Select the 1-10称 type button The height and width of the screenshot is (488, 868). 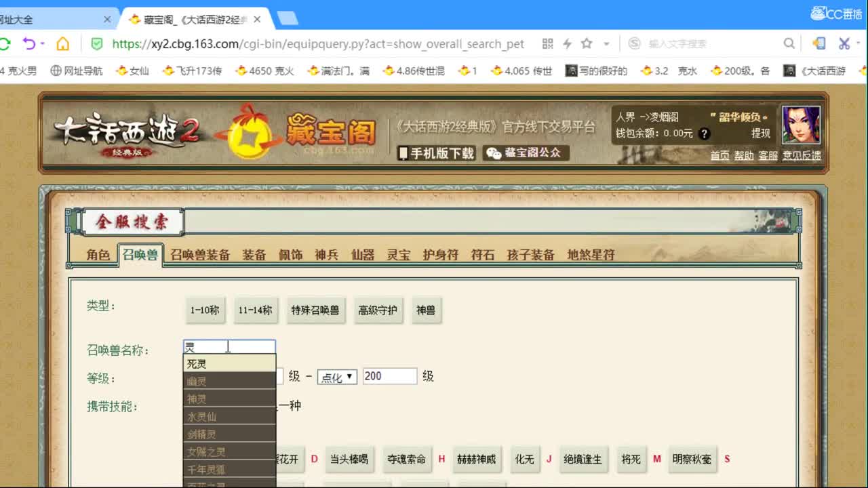[205, 310]
